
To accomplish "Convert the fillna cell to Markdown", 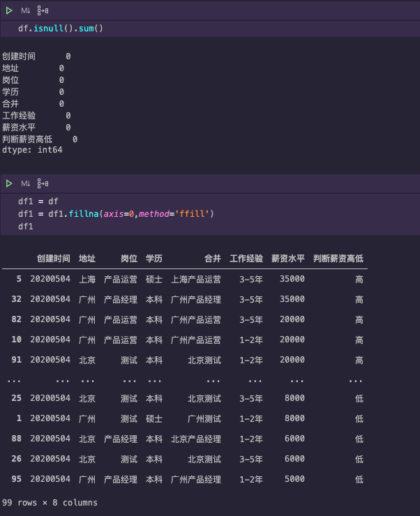I will [x=26, y=183].
